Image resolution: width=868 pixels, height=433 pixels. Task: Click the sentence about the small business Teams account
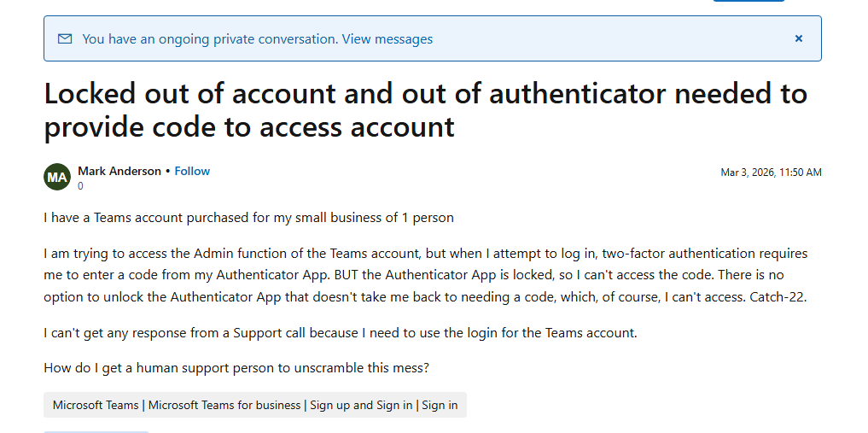[x=248, y=217]
